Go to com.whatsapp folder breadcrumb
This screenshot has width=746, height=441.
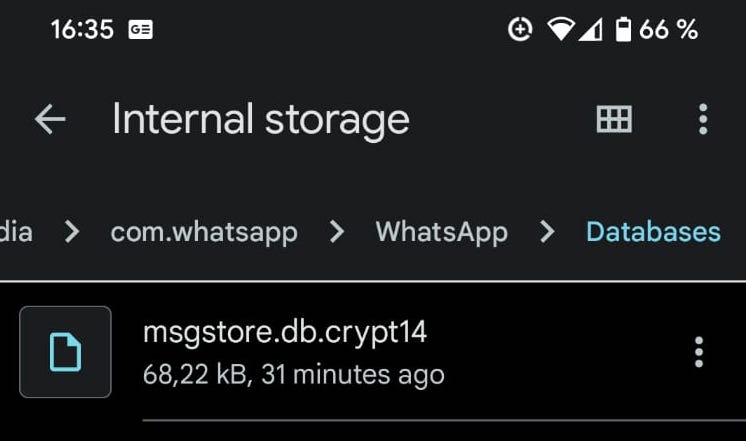204,232
